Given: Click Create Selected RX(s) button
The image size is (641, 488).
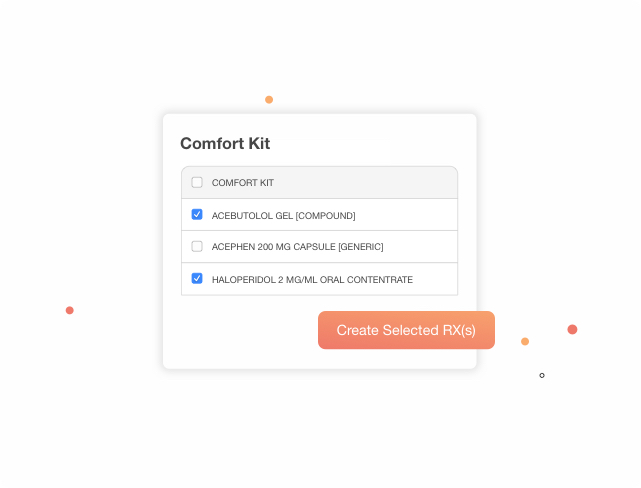Looking at the screenshot, I should pos(406,330).
